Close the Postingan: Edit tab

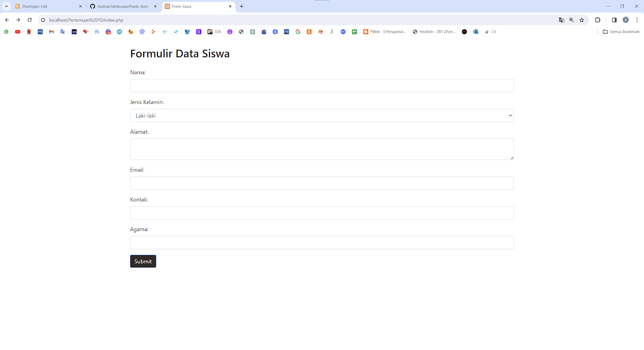pyautogui.click(x=80, y=6)
